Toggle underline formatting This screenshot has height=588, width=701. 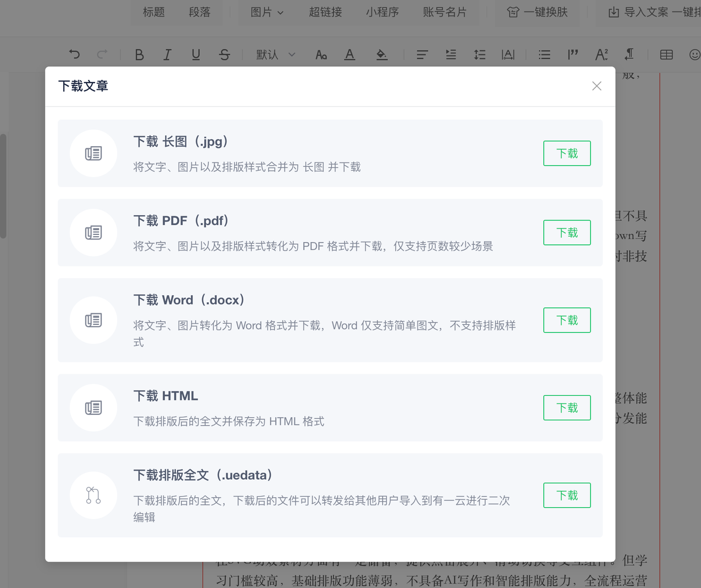[x=196, y=54]
